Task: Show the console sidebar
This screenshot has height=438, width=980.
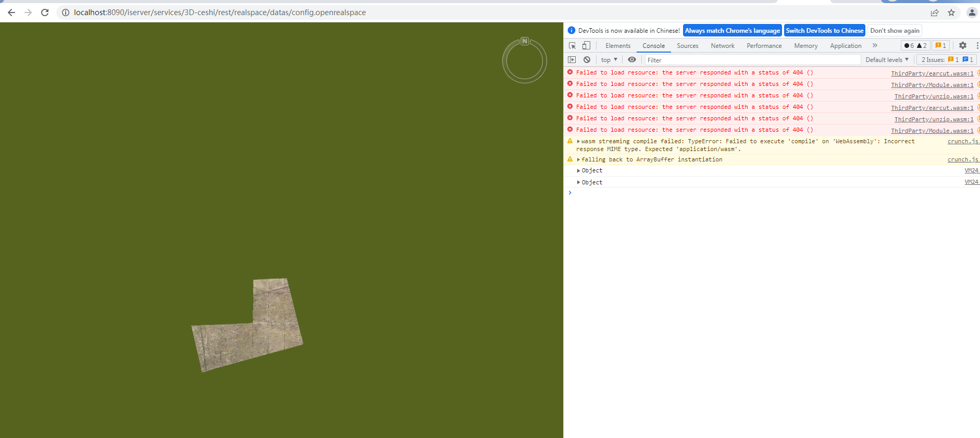Action: (572, 60)
